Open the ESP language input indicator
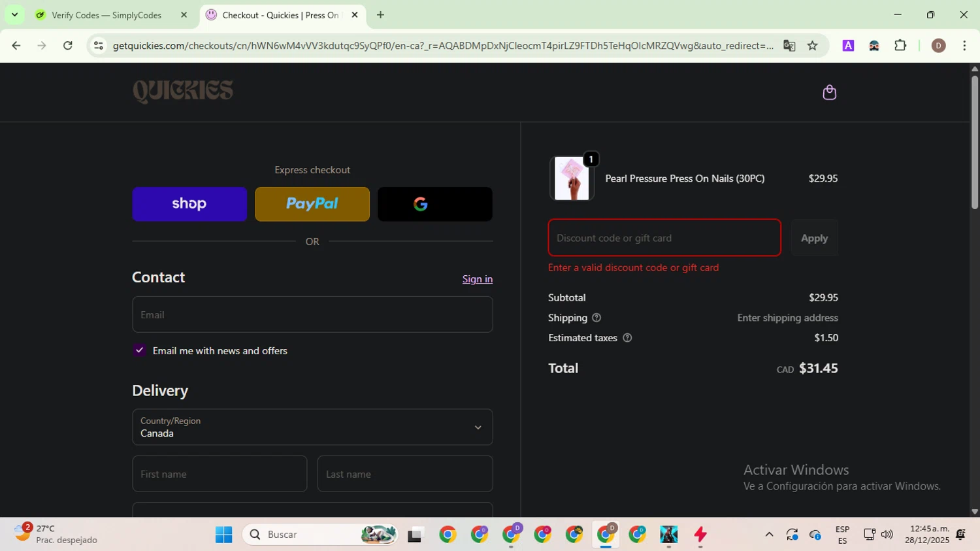 (x=842, y=535)
